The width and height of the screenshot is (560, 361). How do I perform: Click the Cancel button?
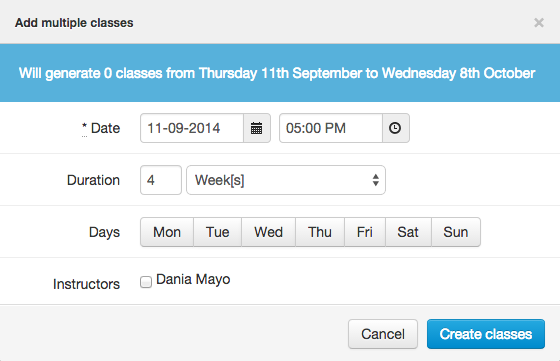383,334
